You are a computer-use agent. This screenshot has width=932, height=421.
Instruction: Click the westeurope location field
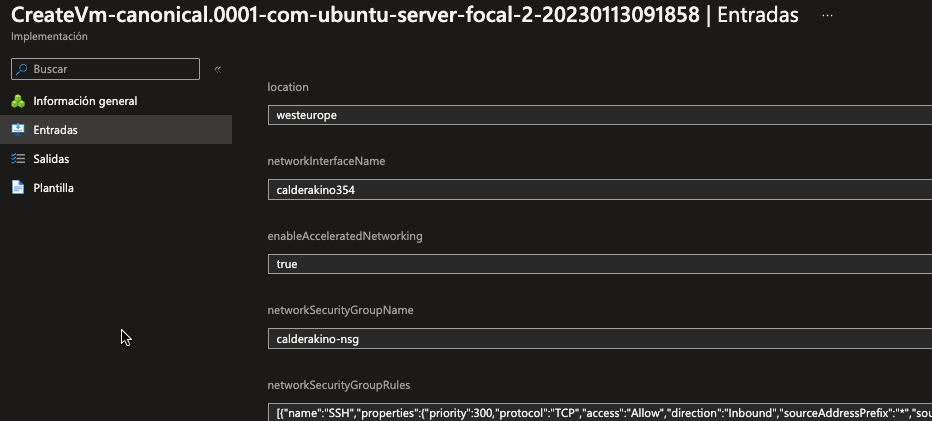click(x=600, y=115)
